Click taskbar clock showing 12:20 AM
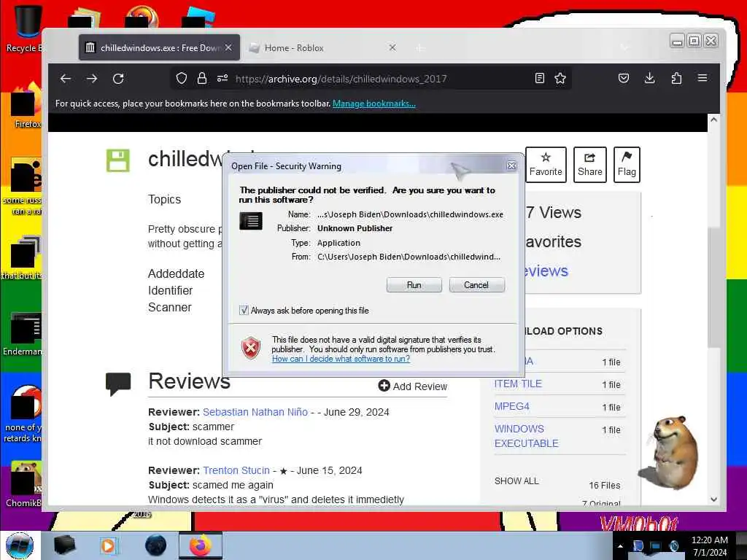The height and width of the screenshot is (560, 747). [x=709, y=546]
